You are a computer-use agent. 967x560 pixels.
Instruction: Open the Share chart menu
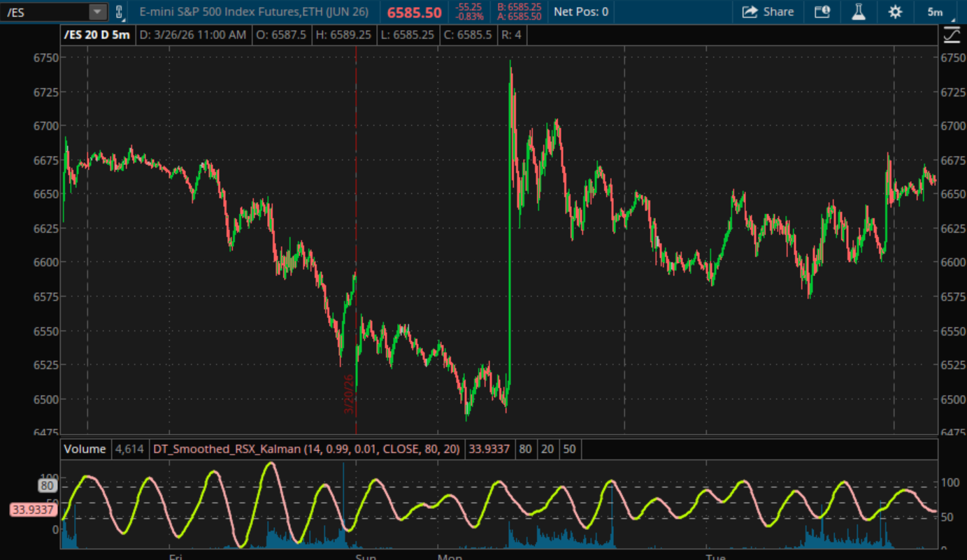768,12
